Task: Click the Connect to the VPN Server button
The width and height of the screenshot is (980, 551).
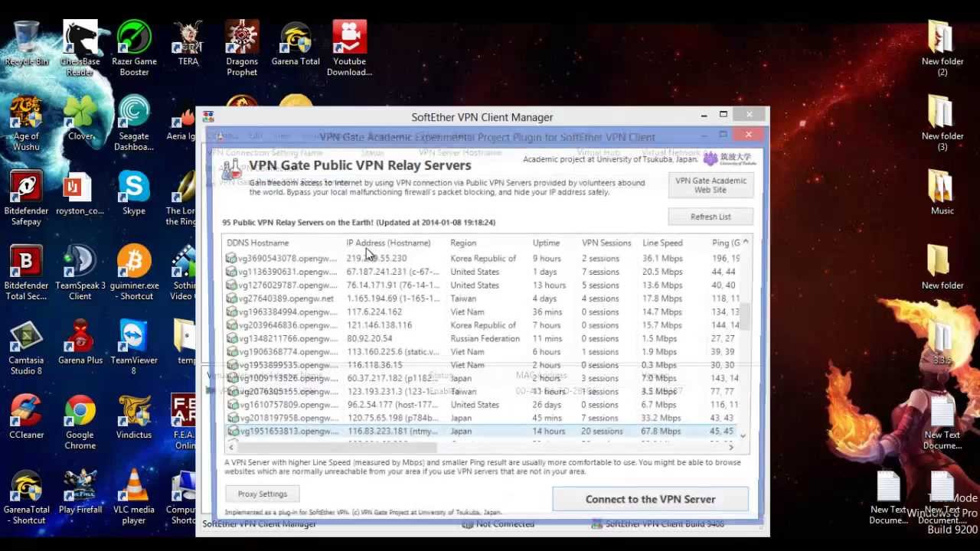Action: 650,500
